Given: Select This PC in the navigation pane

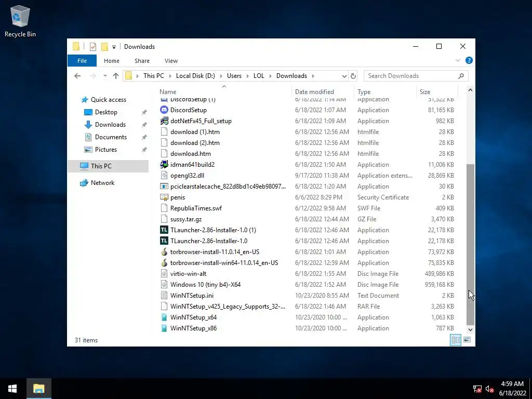Looking at the screenshot, I should (108, 166).
